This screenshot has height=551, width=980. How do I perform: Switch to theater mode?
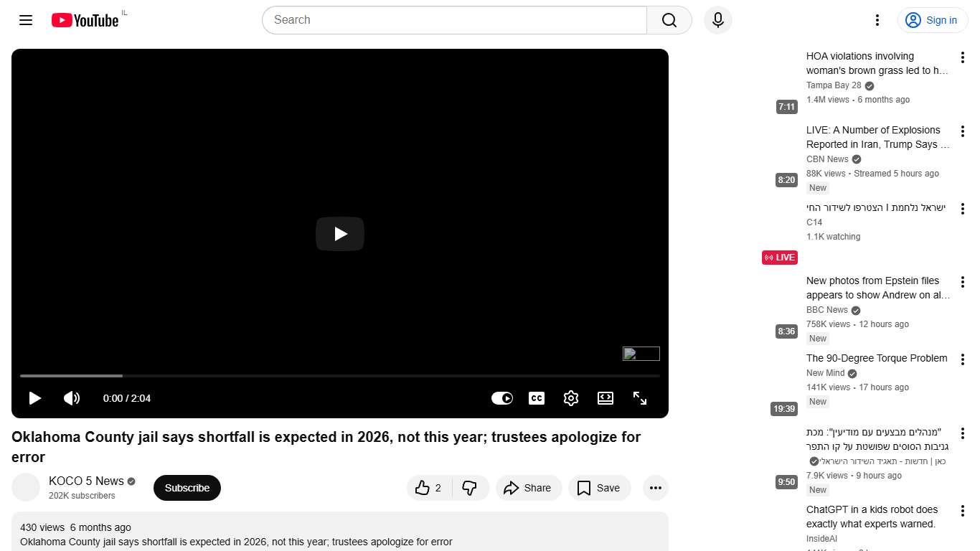coord(606,398)
